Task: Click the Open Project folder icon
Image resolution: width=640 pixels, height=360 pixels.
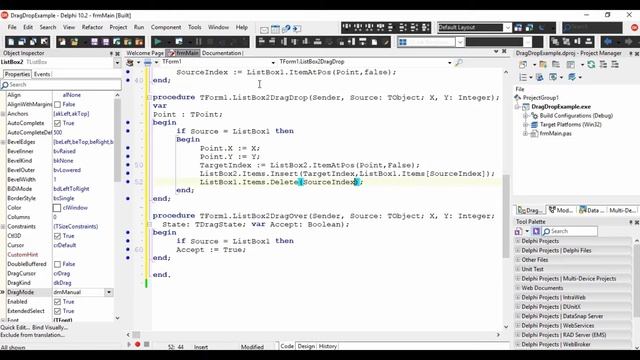Action: (74, 42)
